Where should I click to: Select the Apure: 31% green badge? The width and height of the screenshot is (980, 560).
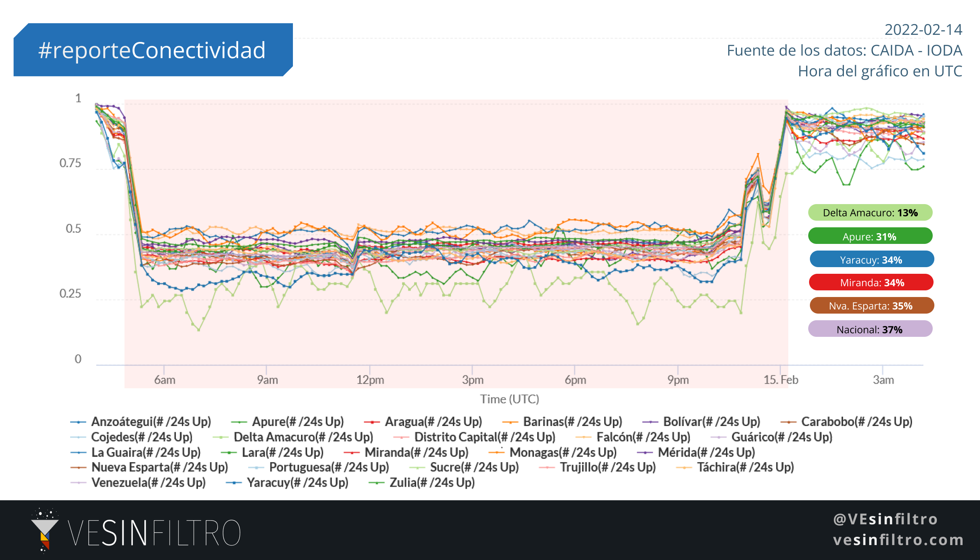click(870, 236)
